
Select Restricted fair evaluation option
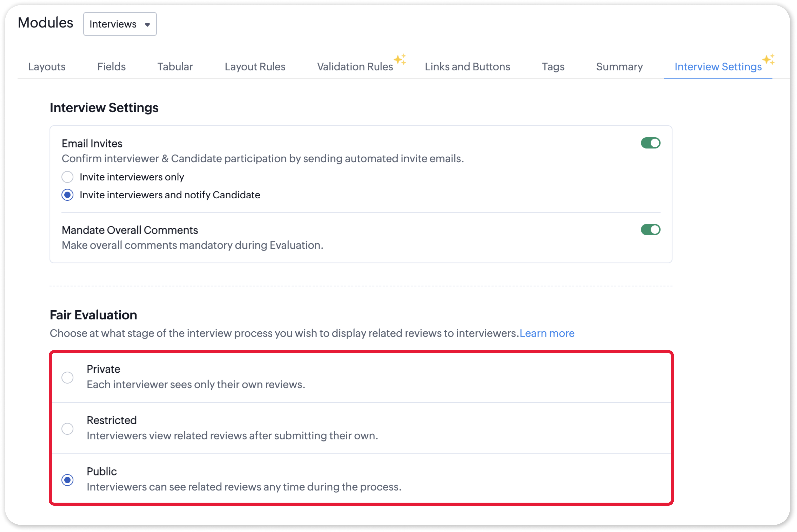pyautogui.click(x=68, y=429)
